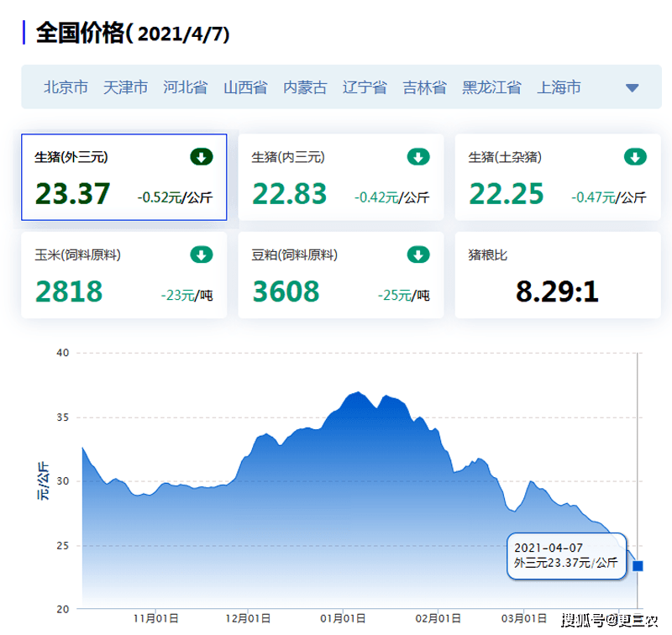Click the 22.25 price value

507,194
